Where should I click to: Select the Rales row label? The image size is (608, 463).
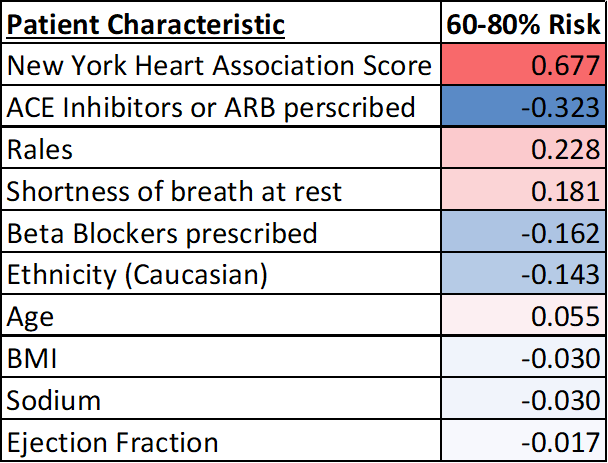pyautogui.click(x=220, y=149)
